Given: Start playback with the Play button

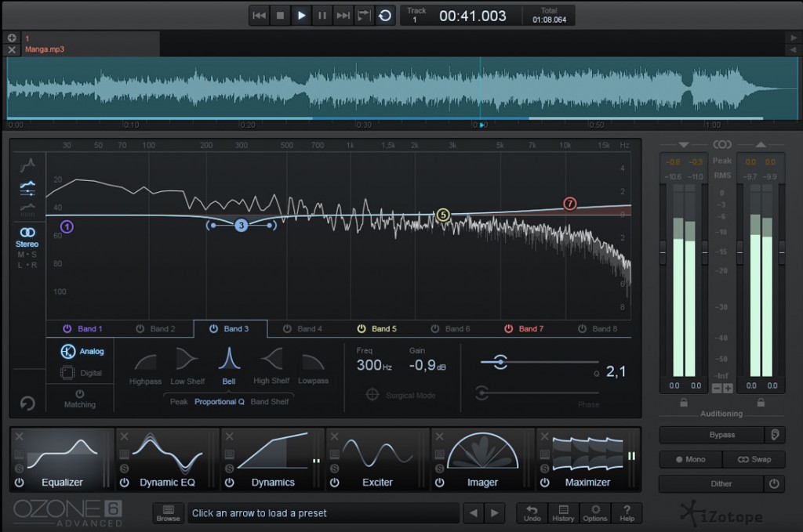Looking at the screenshot, I should 301,16.
